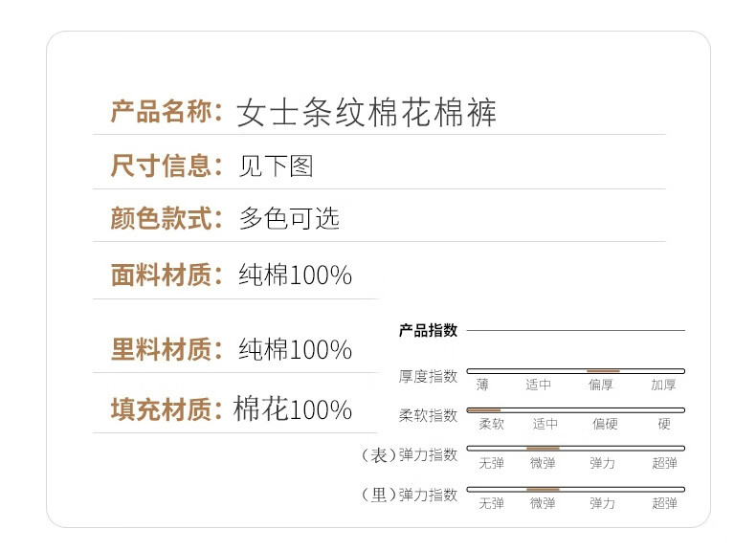Click the 厚度指数 slider bar
Screen dimensions: 756x551
(x=575, y=370)
